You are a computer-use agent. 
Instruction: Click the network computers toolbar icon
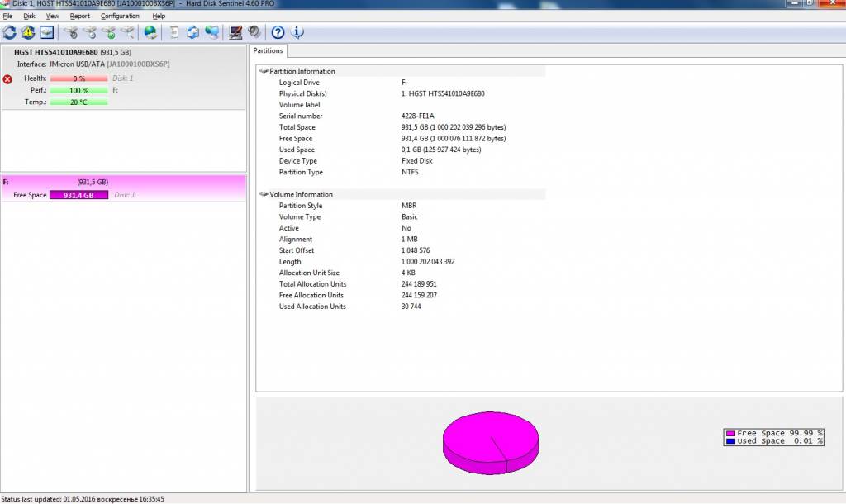pos(211,32)
